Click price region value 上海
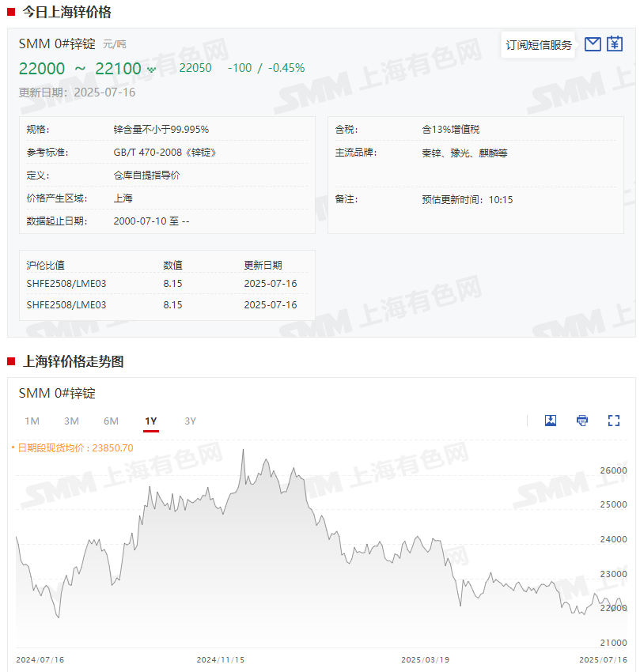640x672 pixels. coord(123,198)
